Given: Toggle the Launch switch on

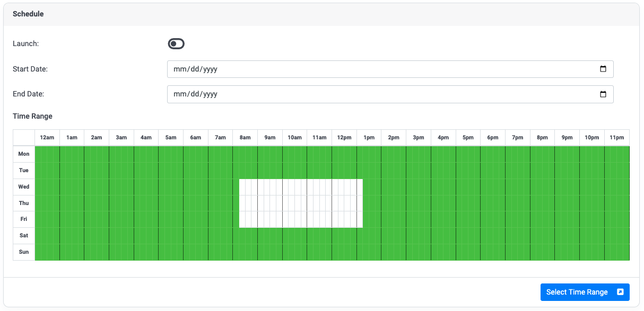Looking at the screenshot, I should point(176,43).
